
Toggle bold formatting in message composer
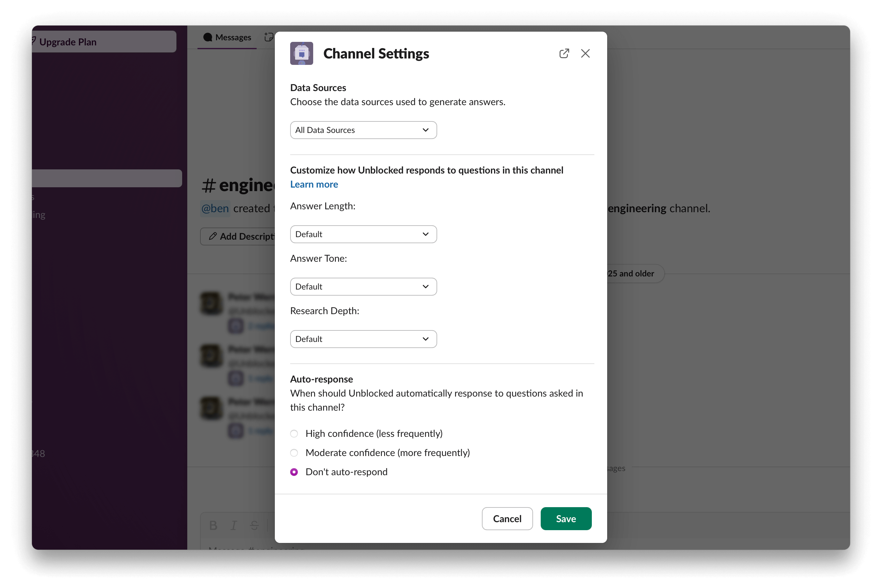click(213, 526)
